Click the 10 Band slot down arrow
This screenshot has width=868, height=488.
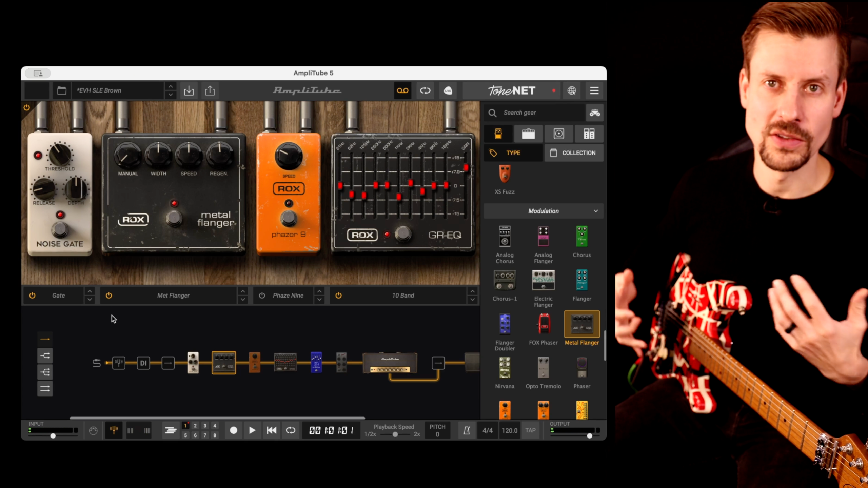(473, 300)
